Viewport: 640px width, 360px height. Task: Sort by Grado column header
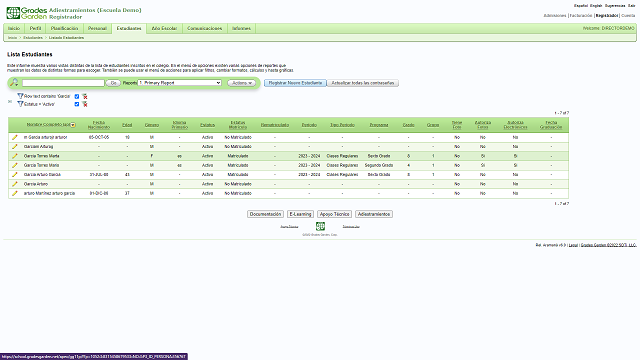[x=409, y=125]
